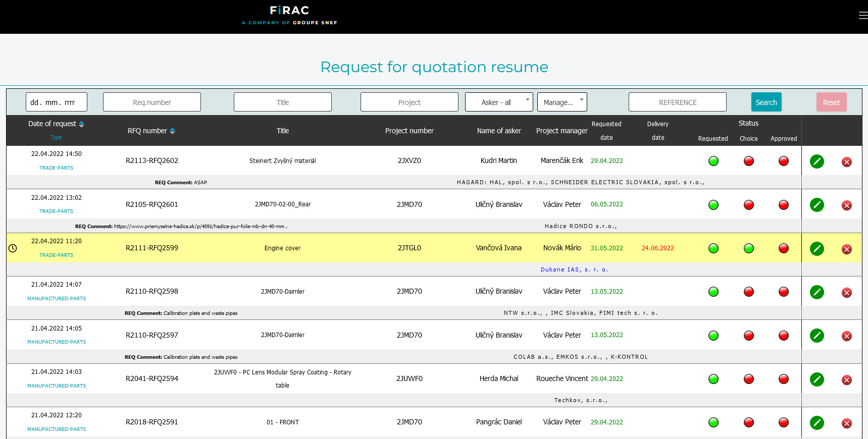Focus the REFERENCE search field
The height and width of the screenshot is (439, 868).
click(677, 102)
